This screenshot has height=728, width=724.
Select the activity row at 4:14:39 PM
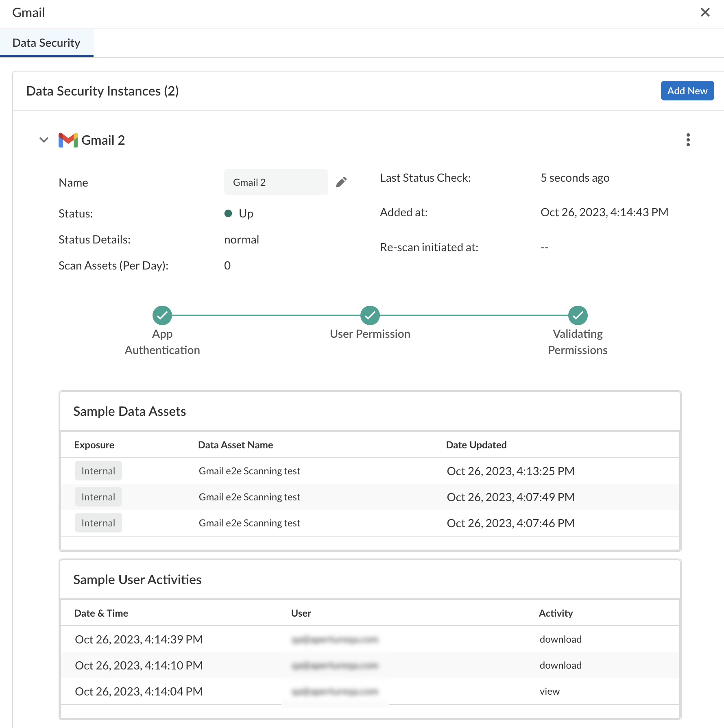[x=139, y=639]
